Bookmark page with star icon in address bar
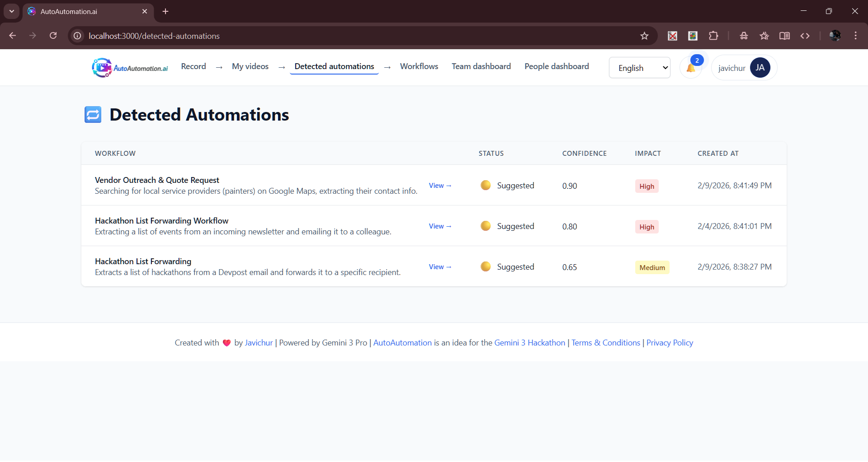Image resolution: width=868 pixels, height=462 pixels. 644,36
